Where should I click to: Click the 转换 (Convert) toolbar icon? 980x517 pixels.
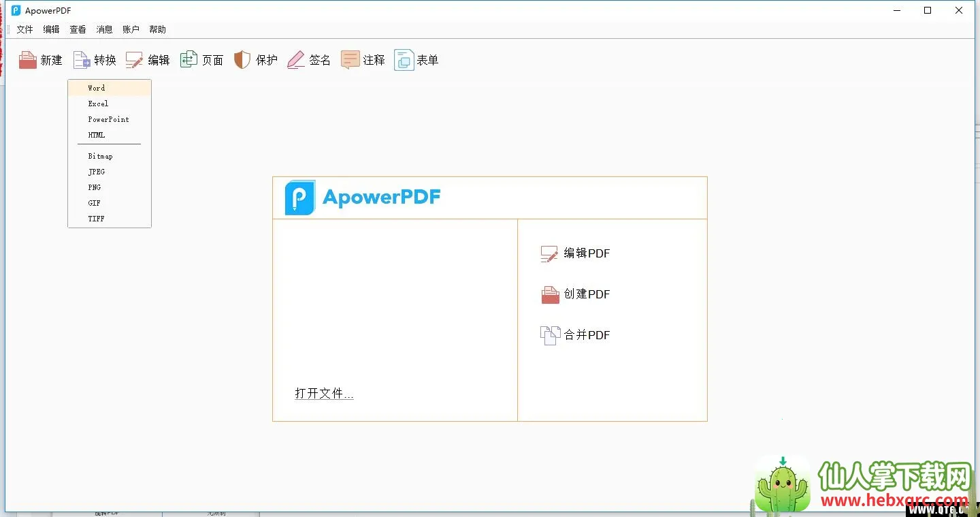point(82,61)
